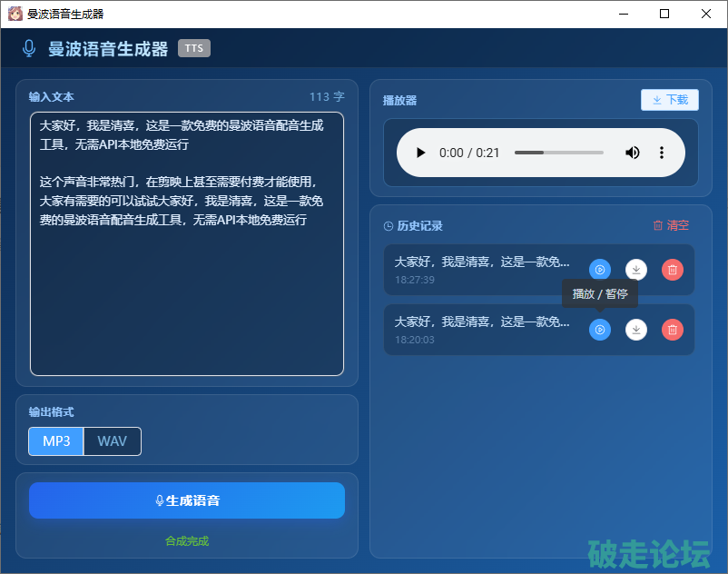Switch output format to WAV
Screen dimensions: 728x574
(x=113, y=441)
